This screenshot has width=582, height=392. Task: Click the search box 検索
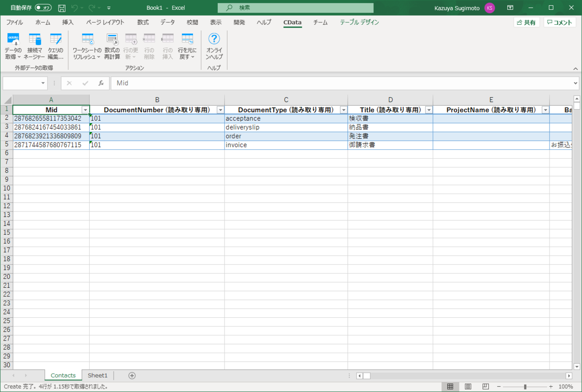pos(296,8)
